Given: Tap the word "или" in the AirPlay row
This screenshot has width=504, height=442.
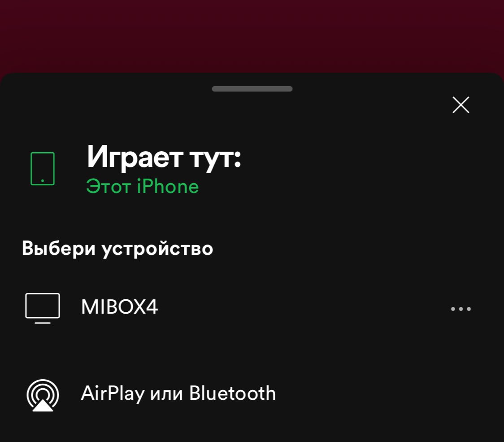Looking at the screenshot, I should 167,394.
